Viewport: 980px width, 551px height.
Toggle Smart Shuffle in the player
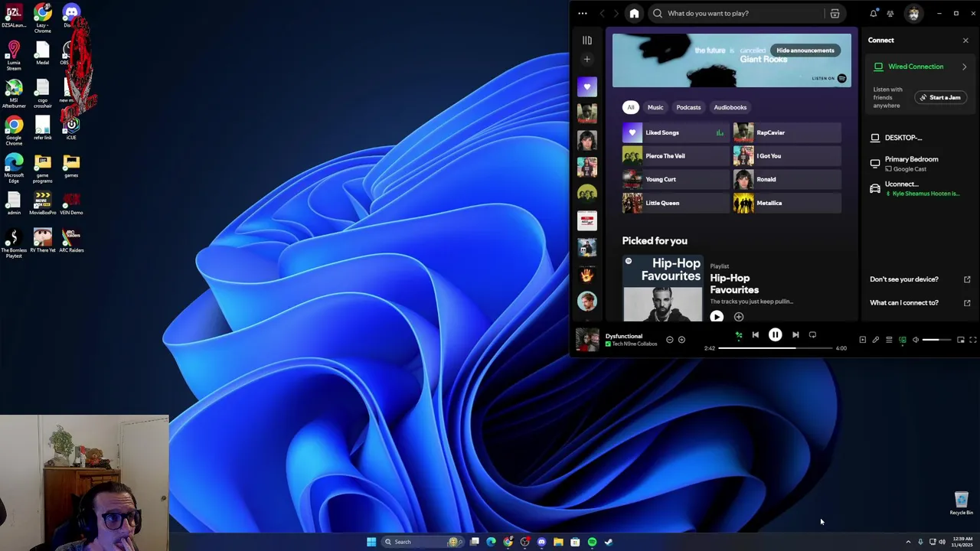pyautogui.click(x=739, y=334)
